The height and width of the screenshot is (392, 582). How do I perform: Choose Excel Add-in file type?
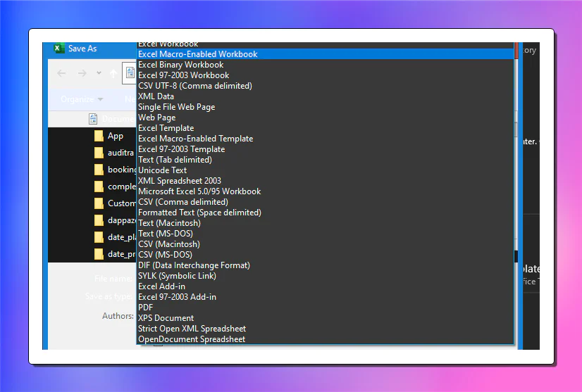pos(325,286)
